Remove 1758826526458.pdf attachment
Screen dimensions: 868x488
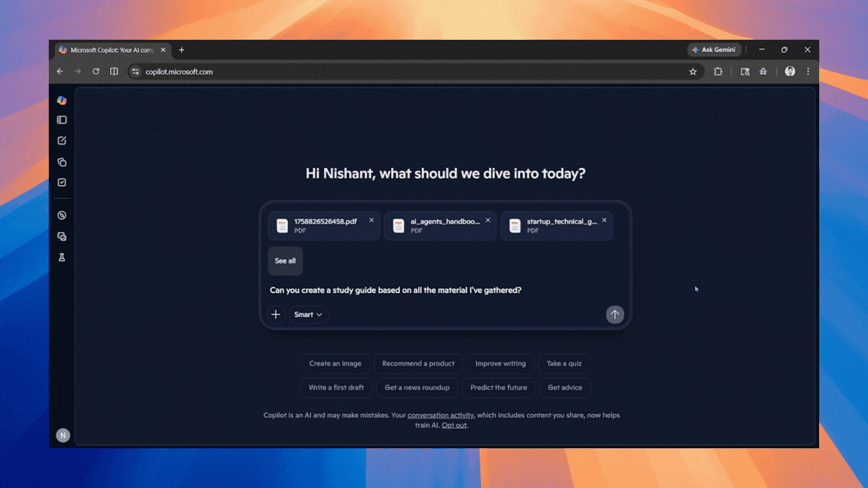[371, 220]
